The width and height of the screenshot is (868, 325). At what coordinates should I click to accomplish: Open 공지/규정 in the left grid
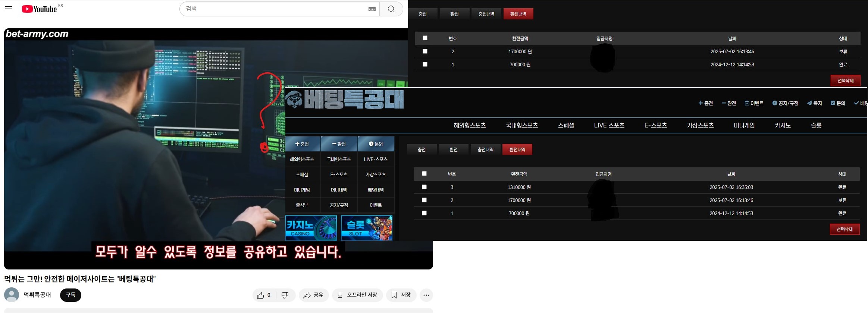point(339,205)
